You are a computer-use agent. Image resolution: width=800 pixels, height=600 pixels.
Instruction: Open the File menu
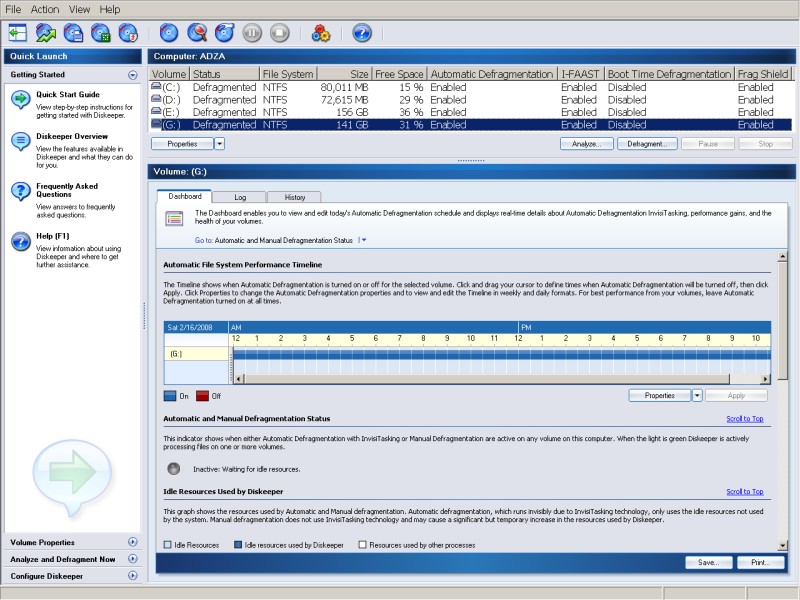pos(13,9)
